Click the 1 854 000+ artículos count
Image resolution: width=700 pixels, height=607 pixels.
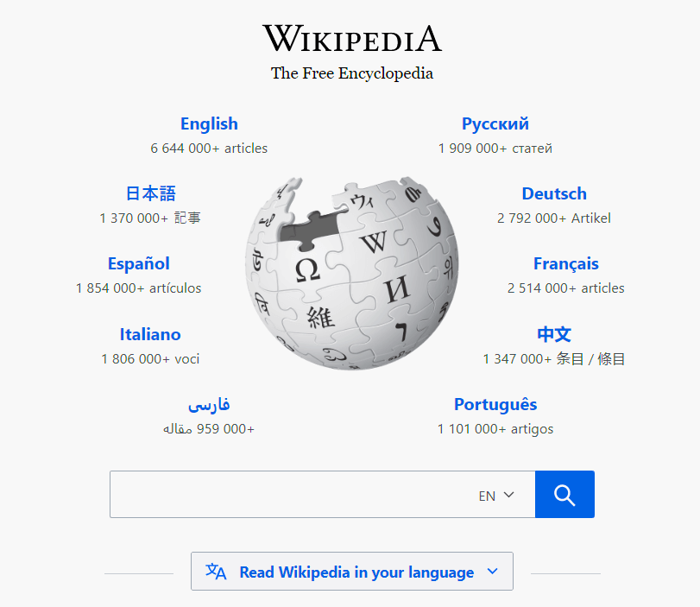[139, 288]
